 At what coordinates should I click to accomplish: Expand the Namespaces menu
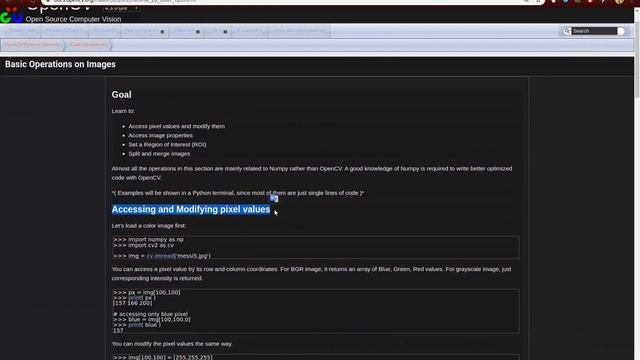pos(145,31)
